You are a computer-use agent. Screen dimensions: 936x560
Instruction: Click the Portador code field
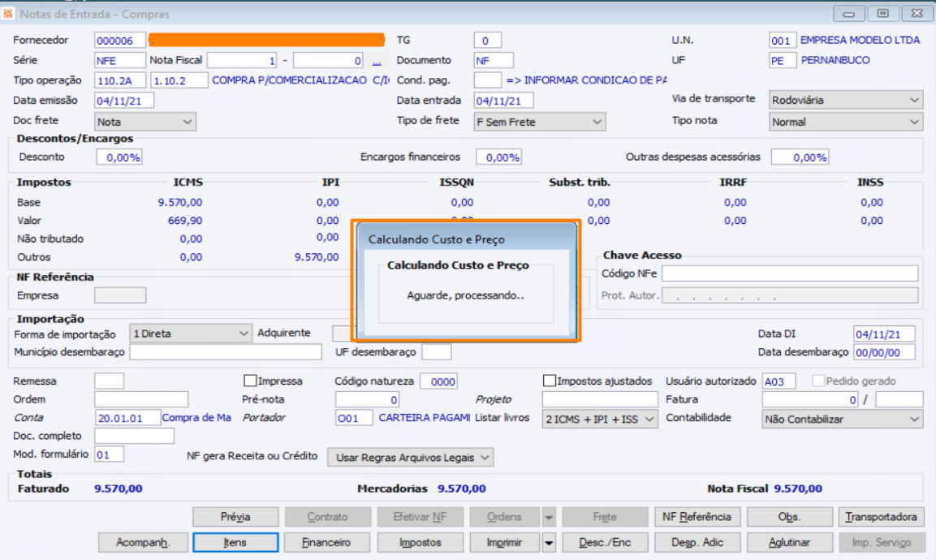pos(354,418)
